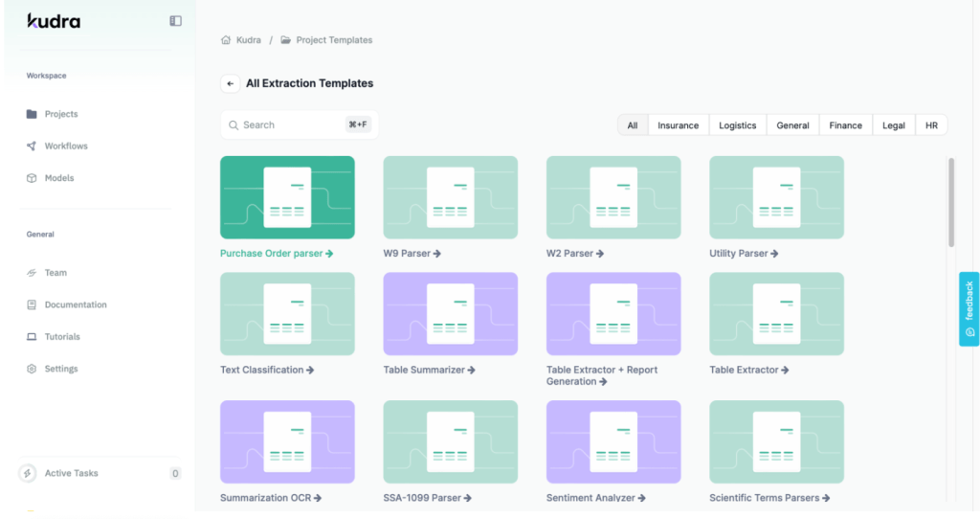Click the back arrow button

coord(230,83)
